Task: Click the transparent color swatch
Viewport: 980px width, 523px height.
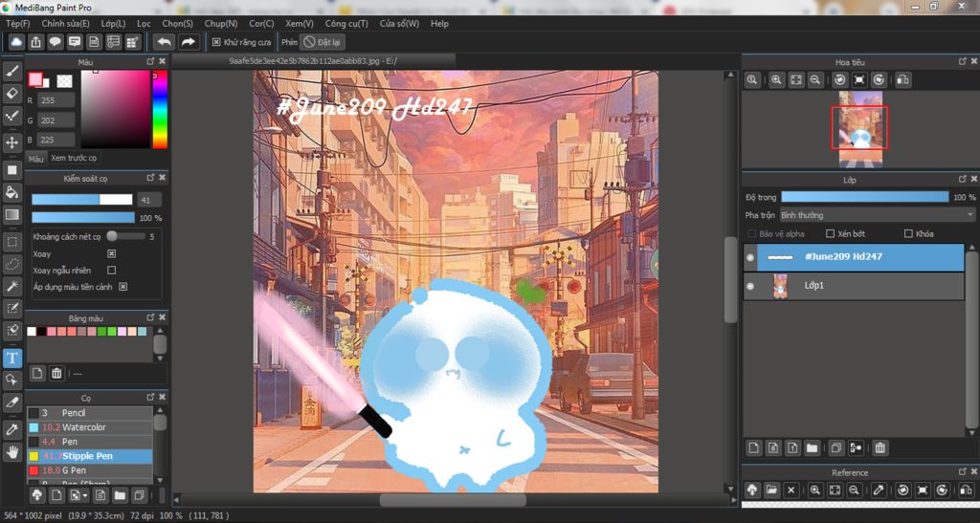Action: [64, 81]
